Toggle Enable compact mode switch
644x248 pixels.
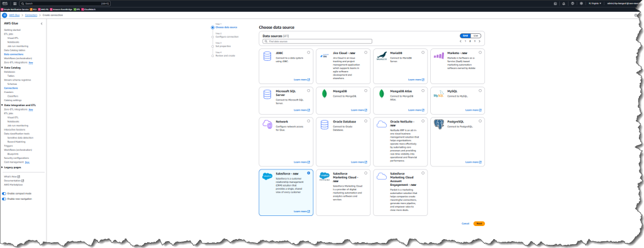(4, 193)
